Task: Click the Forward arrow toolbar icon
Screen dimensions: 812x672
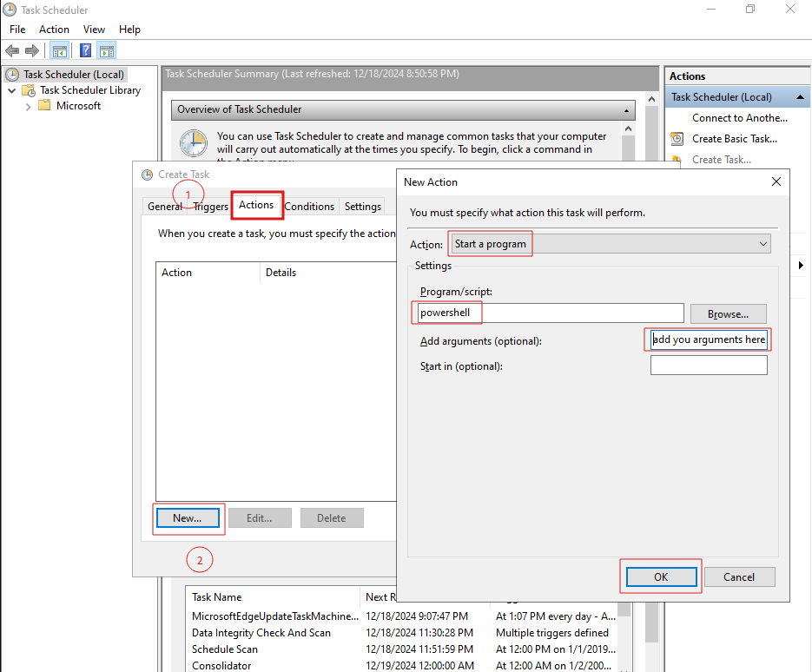Action: [x=32, y=51]
